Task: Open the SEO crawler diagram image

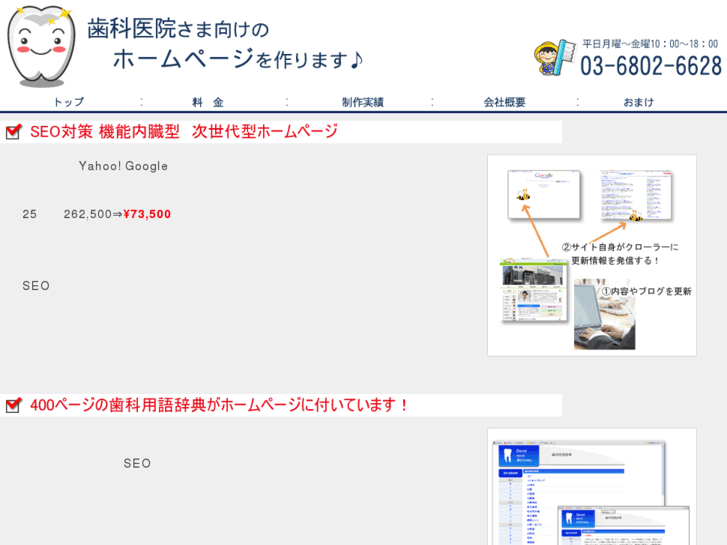Action: tap(592, 256)
